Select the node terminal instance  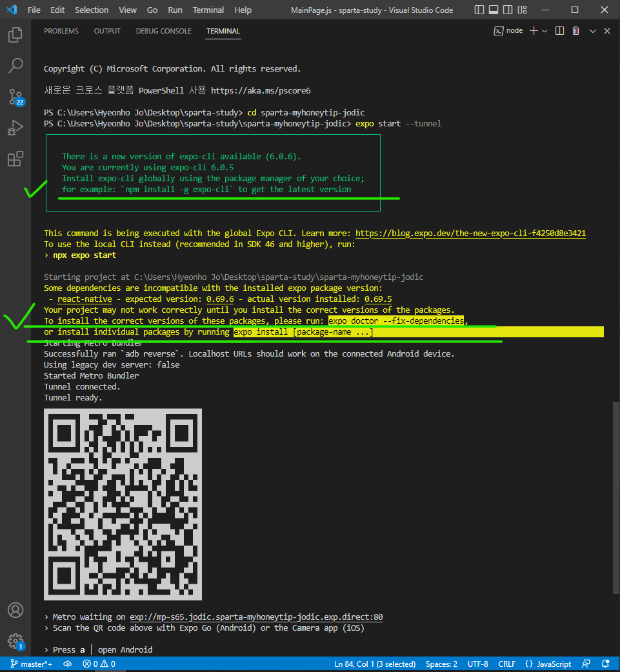coord(508,31)
